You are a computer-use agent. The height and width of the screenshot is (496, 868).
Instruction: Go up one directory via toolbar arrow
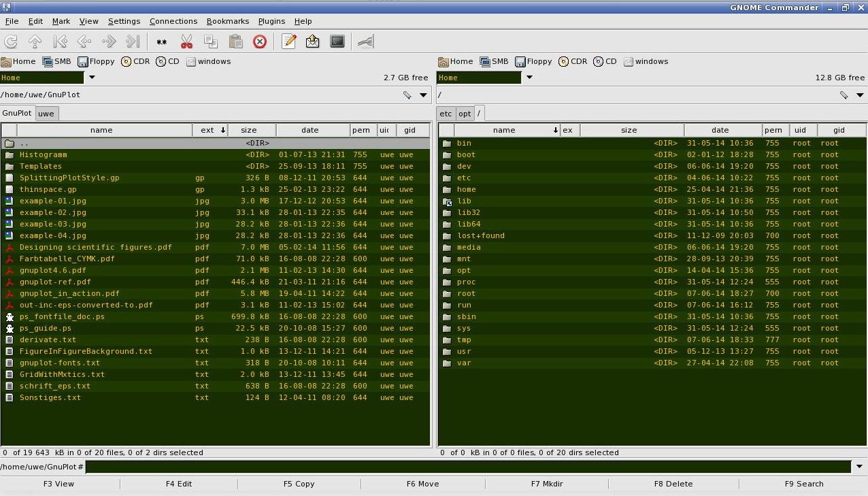[x=35, y=42]
